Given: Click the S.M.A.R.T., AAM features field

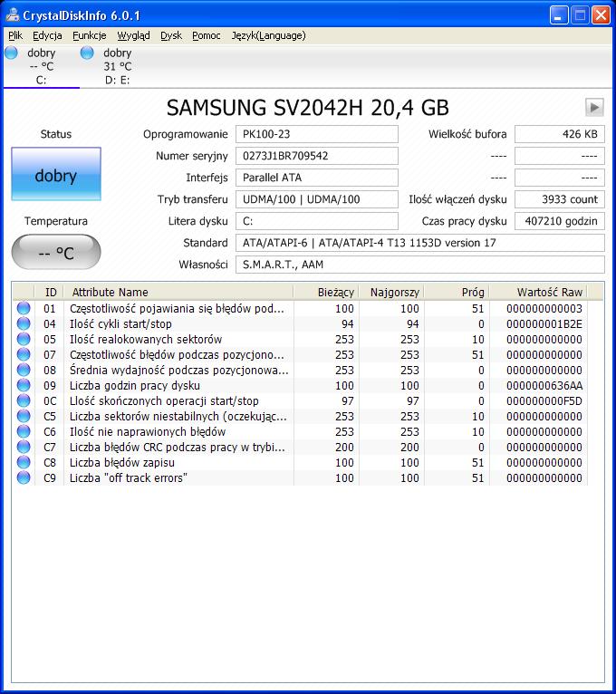Looking at the screenshot, I should (x=420, y=265).
